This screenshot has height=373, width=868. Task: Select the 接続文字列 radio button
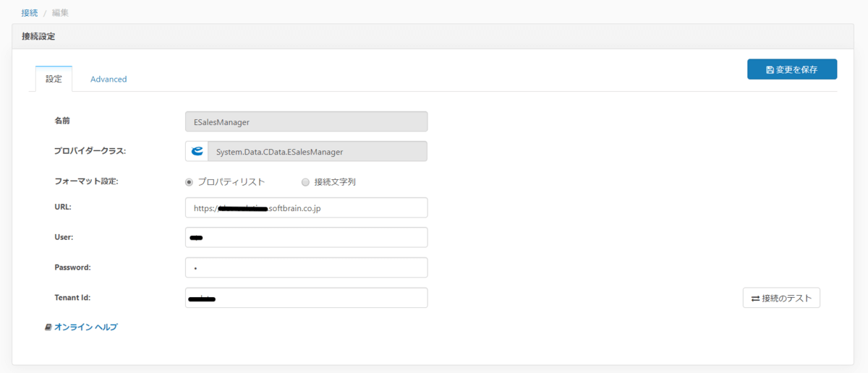coord(305,182)
